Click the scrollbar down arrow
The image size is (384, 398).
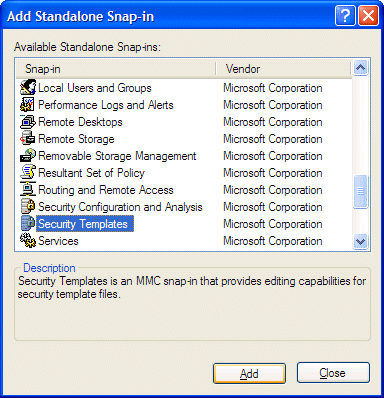pyautogui.click(x=361, y=241)
